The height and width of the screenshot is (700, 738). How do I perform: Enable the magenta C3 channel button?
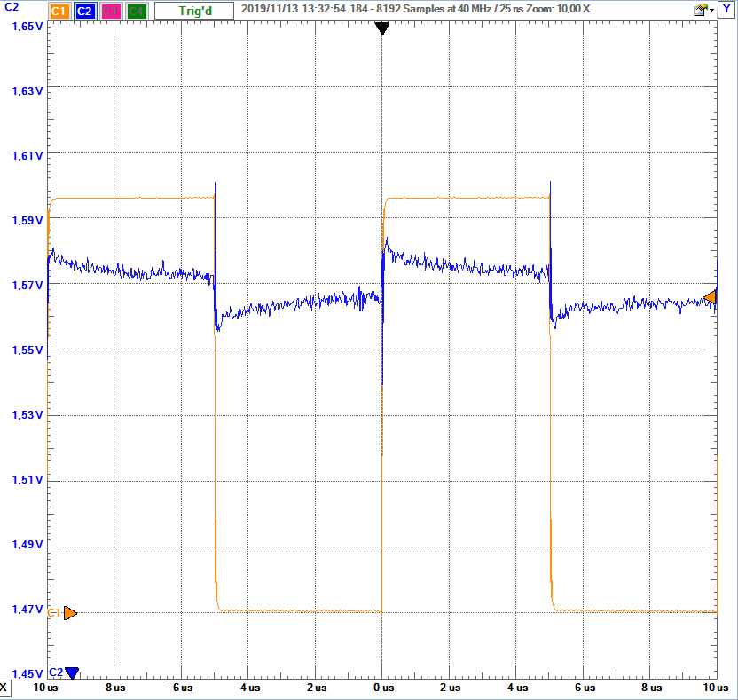[110, 11]
